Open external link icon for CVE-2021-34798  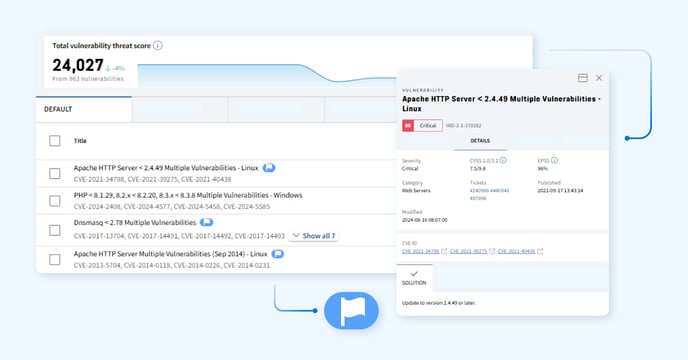[x=444, y=251]
